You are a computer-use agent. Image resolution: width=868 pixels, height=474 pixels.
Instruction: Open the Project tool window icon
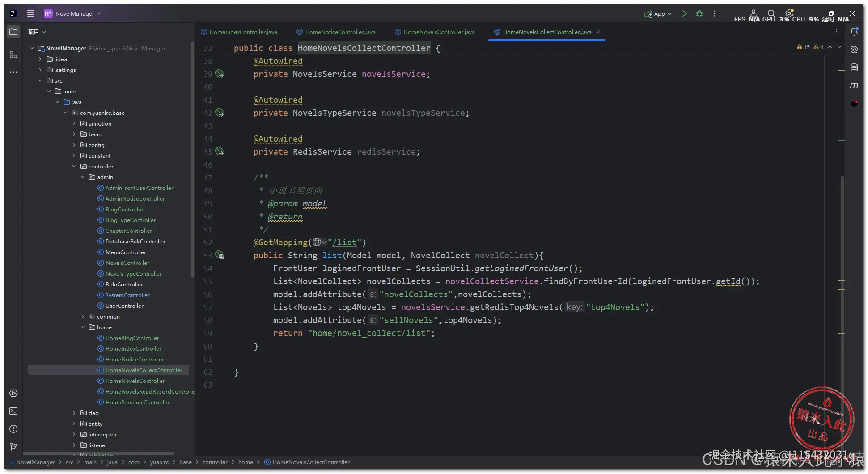coord(13,32)
